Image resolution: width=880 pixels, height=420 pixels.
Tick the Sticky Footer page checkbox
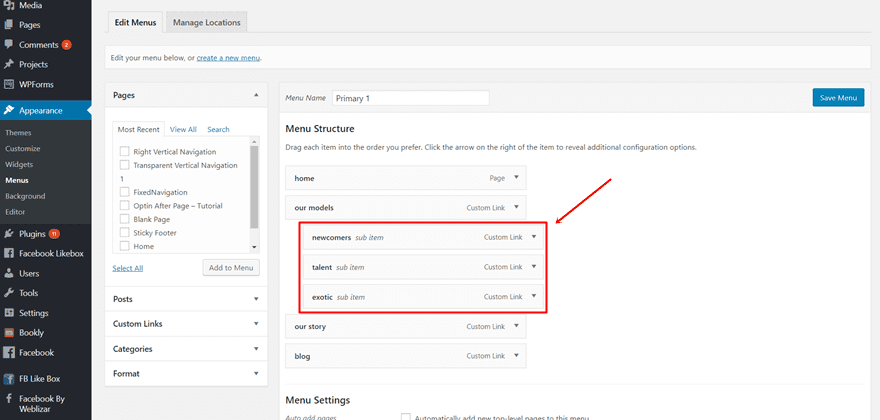(125, 232)
